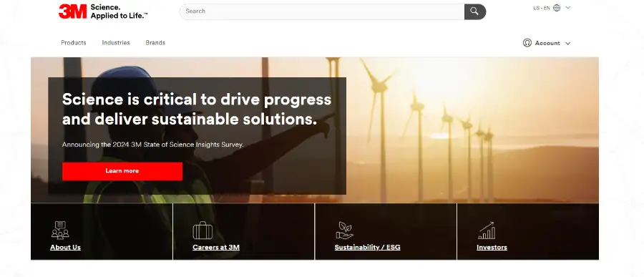Image resolution: width=644 pixels, height=277 pixels.
Task: Open the Brands menu
Action: [155, 43]
